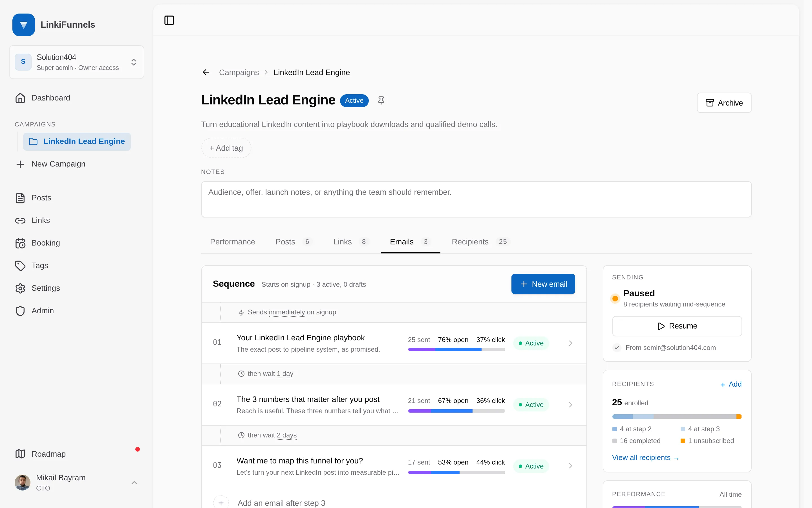812x508 pixels.
Task: Click the New email button
Action: [543, 284]
